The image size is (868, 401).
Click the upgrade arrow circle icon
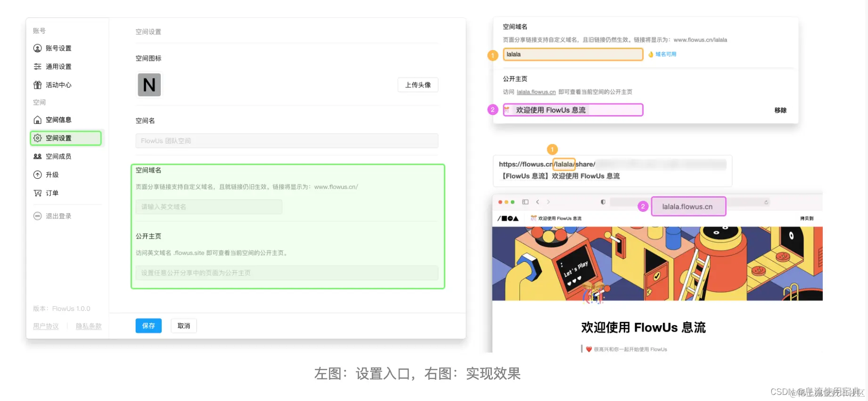[x=38, y=175]
